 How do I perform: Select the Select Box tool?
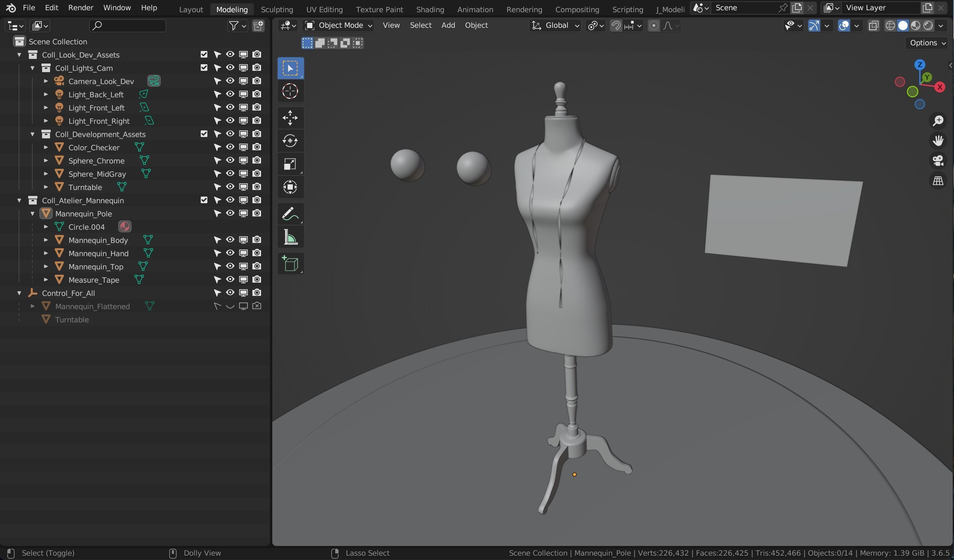tap(291, 69)
